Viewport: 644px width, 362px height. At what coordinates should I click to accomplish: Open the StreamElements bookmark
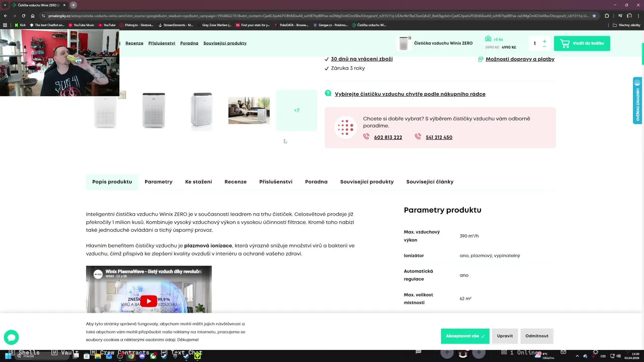pos(176,25)
